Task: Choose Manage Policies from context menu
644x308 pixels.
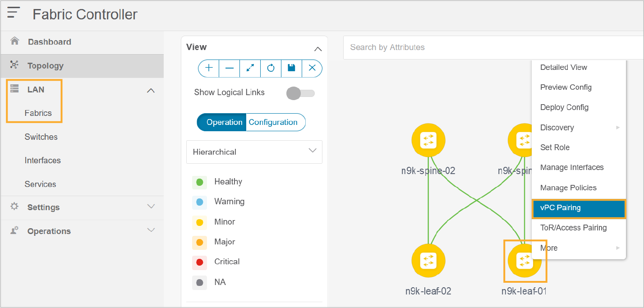Action: (x=579, y=188)
